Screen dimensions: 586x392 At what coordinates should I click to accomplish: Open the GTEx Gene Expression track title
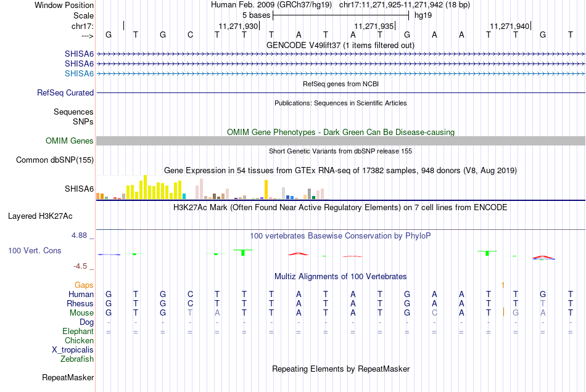[x=340, y=171]
